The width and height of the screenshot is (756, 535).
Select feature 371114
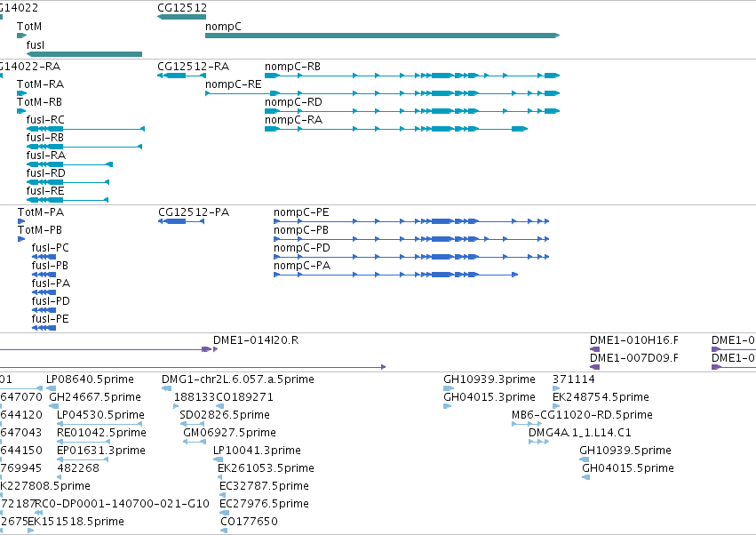pyautogui.click(x=556, y=388)
